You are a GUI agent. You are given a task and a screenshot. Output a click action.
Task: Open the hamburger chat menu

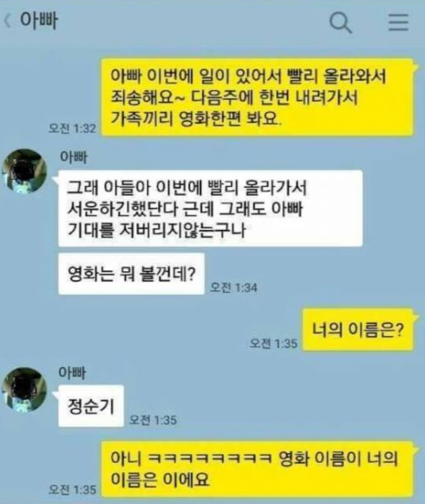pyautogui.click(x=399, y=22)
